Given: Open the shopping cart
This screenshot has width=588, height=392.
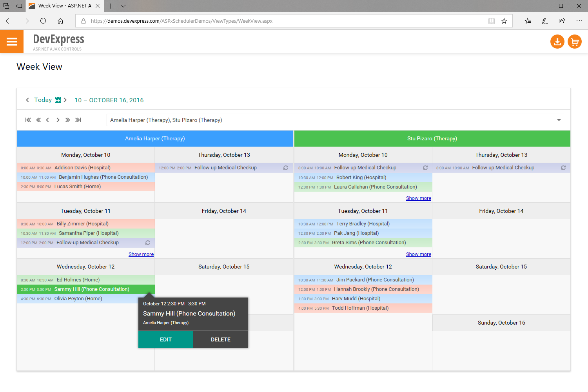Looking at the screenshot, I should pos(574,42).
